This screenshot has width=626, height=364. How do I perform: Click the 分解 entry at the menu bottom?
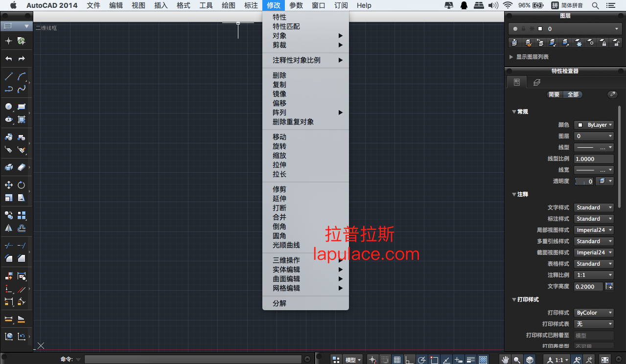pos(279,303)
